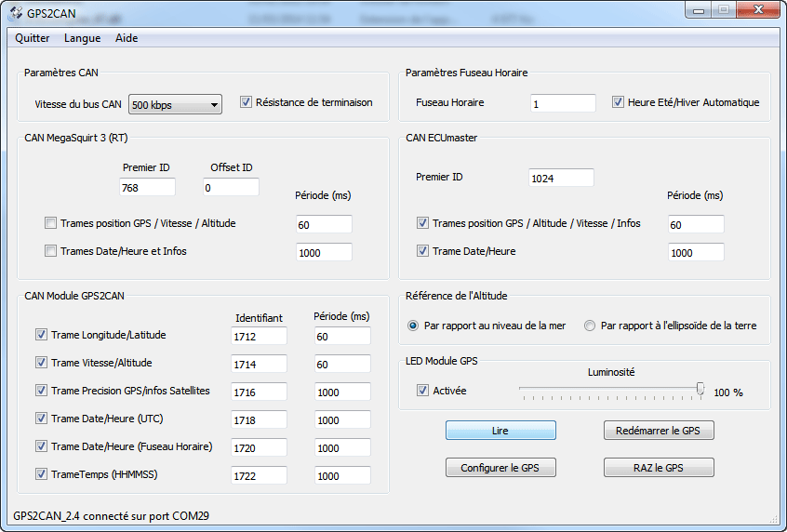Enable MegaSquirt Trames Date/Heure et Infos

[x=51, y=250]
